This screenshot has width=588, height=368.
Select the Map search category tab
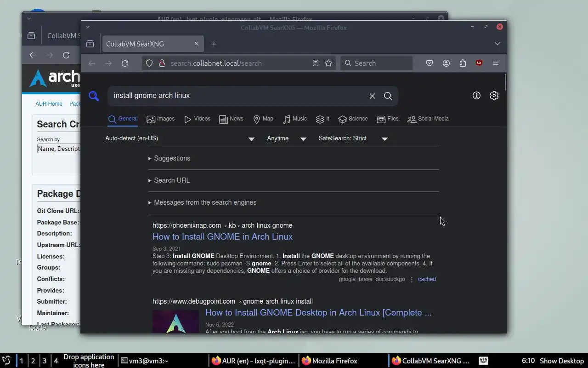click(263, 119)
